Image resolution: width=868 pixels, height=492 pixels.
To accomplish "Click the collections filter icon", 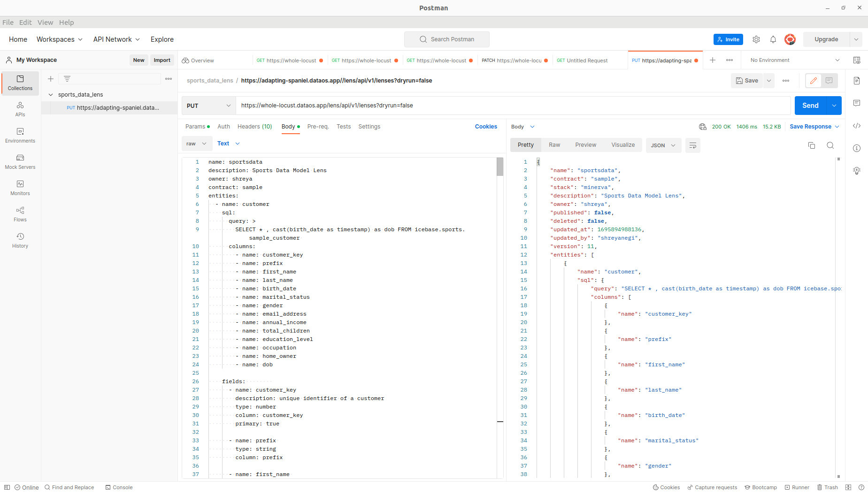I will click(67, 79).
